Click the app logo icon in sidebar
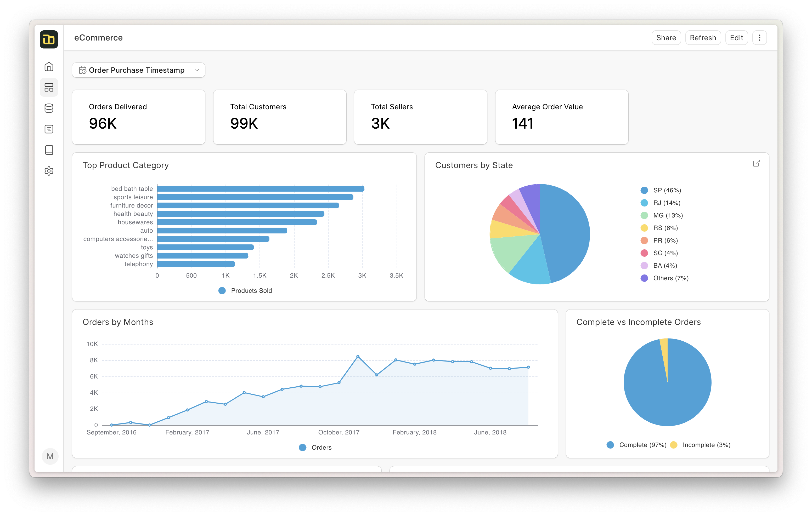This screenshot has height=516, width=812. [x=49, y=39]
